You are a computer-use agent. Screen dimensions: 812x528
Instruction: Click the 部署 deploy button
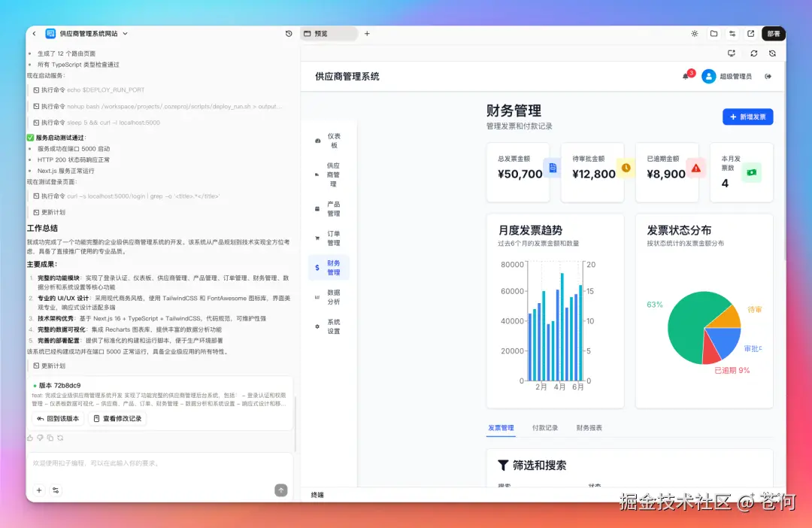click(774, 34)
